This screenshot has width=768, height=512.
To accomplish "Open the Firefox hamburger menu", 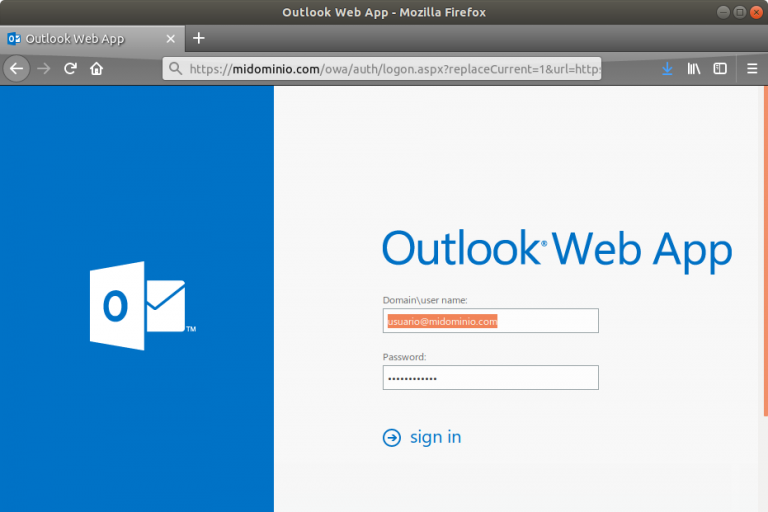I will pyautogui.click(x=752, y=69).
